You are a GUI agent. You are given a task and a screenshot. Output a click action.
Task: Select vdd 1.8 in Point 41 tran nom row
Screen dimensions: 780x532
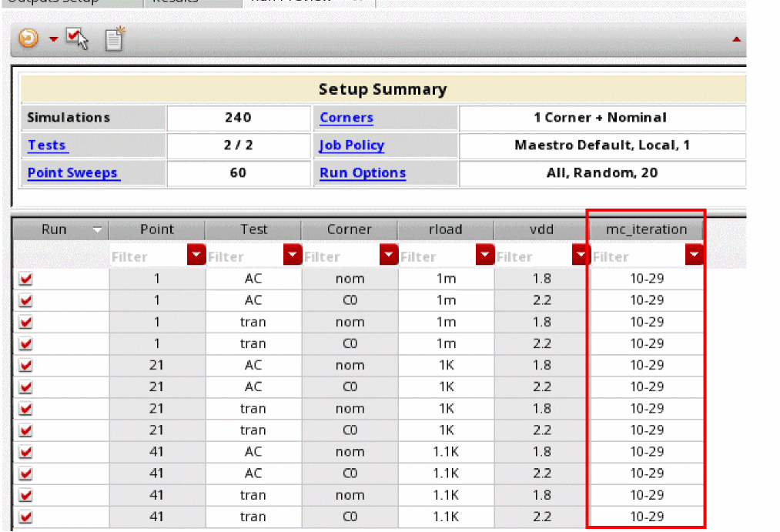click(542, 495)
